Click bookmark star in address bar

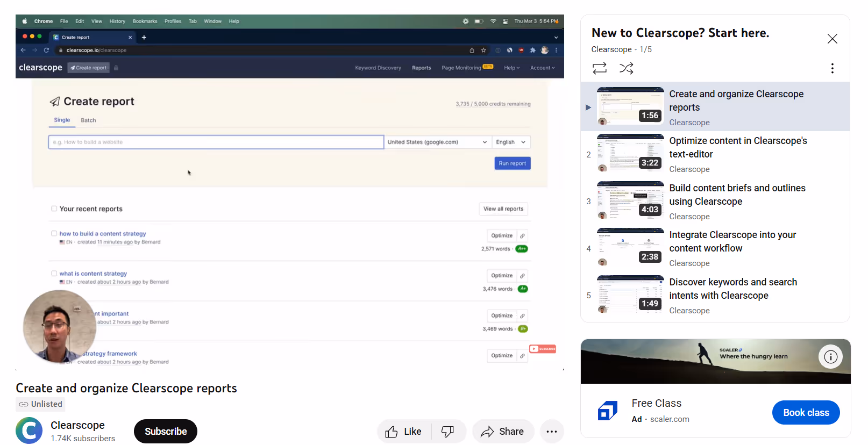(x=483, y=50)
